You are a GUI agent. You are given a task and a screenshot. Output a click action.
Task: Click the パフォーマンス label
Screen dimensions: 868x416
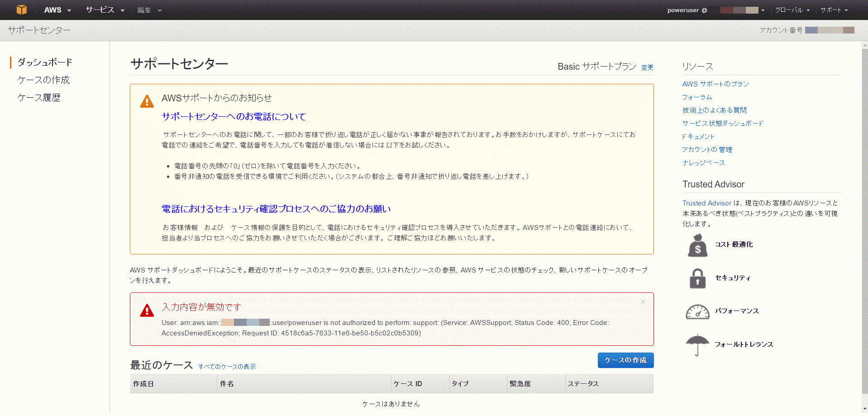pos(736,311)
